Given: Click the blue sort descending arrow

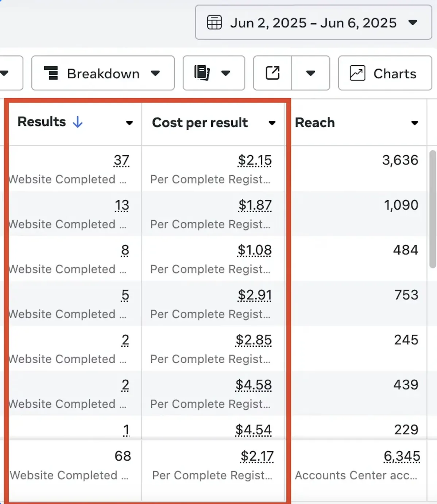Looking at the screenshot, I should [78, 122].
